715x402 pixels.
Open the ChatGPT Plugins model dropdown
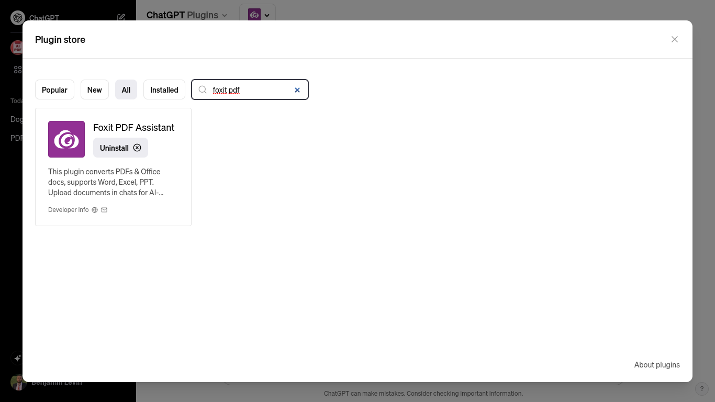click(187, 15)
